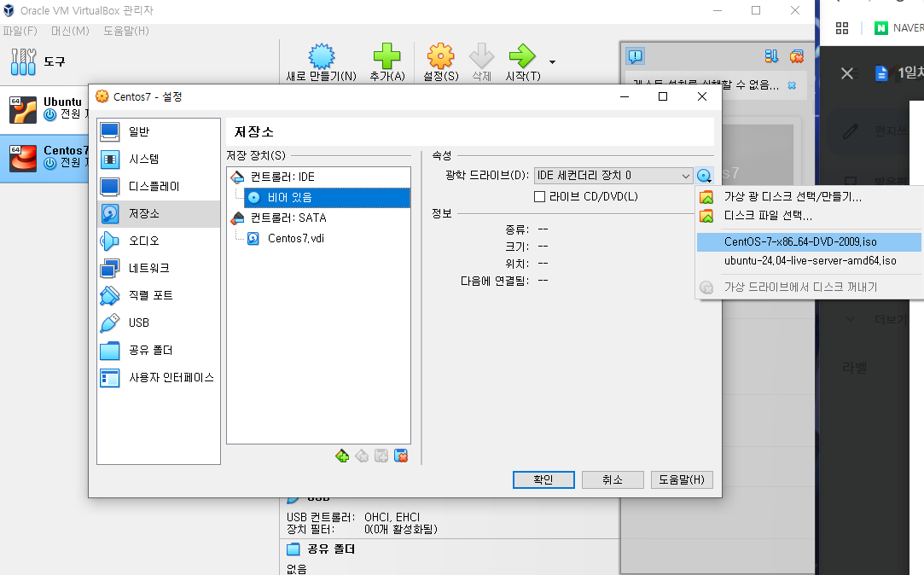Choose 가상 광 디스크 선택/만들기 menu entry
Image resolution: width=924 pixels, height=575 pixels.
pyautogui.click(x=809, y=197)
